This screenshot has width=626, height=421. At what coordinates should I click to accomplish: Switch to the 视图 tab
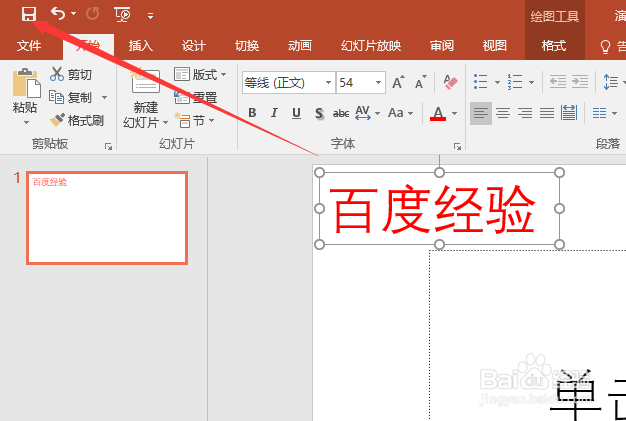point(495,46)
